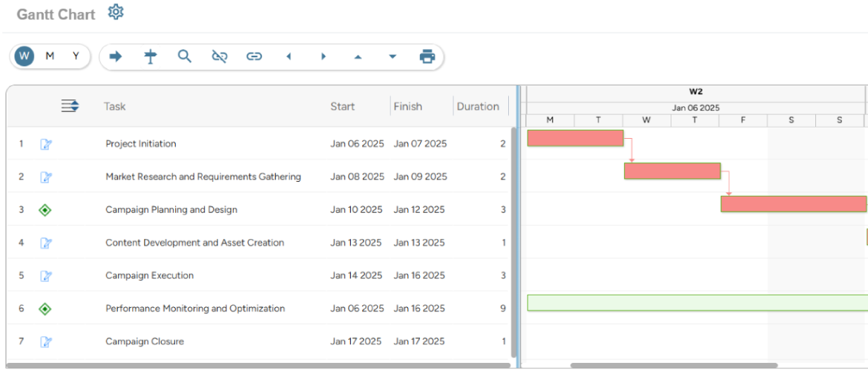Screen dimensions: 868x371
Task: Click the splitter between table and chart
Action: click(518, 227)
